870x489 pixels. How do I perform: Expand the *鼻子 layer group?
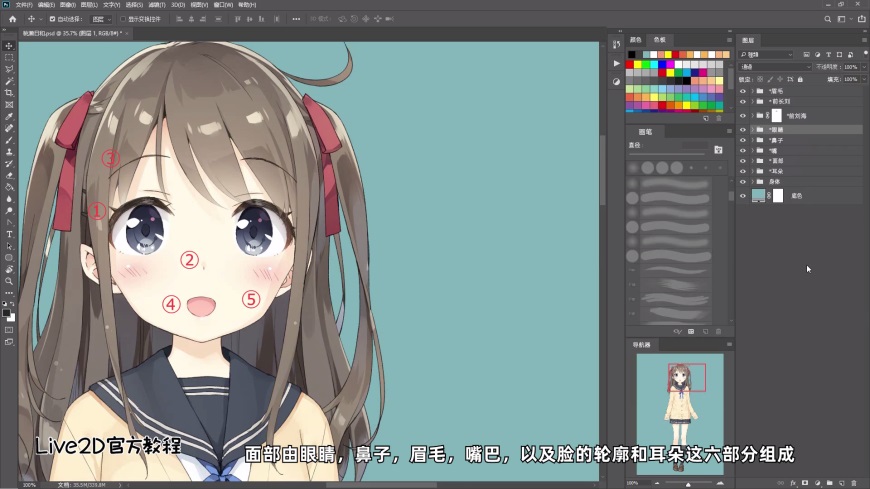[752, 140]
